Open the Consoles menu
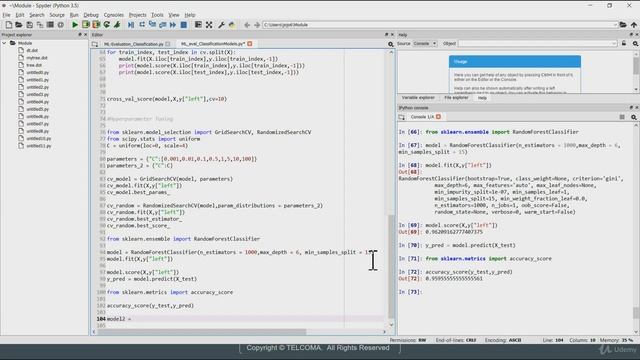This screenshot has width=640, height=360. 113,15
